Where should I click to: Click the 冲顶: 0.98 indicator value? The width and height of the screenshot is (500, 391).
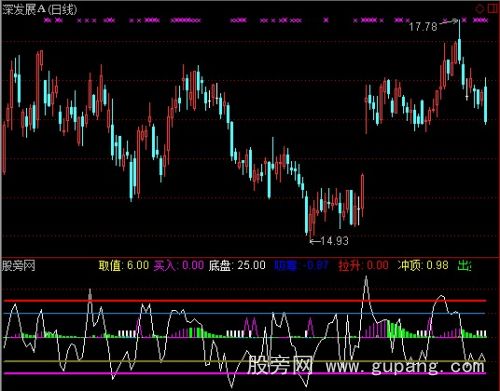[423, 265]
